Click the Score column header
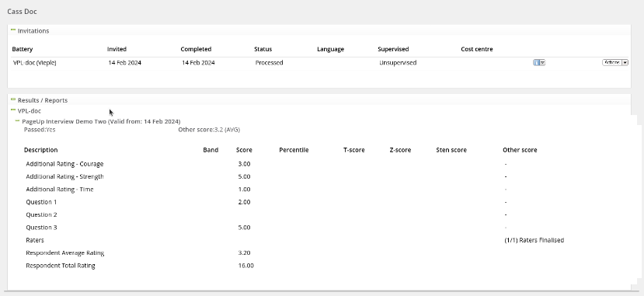 [x=244, y=150]
